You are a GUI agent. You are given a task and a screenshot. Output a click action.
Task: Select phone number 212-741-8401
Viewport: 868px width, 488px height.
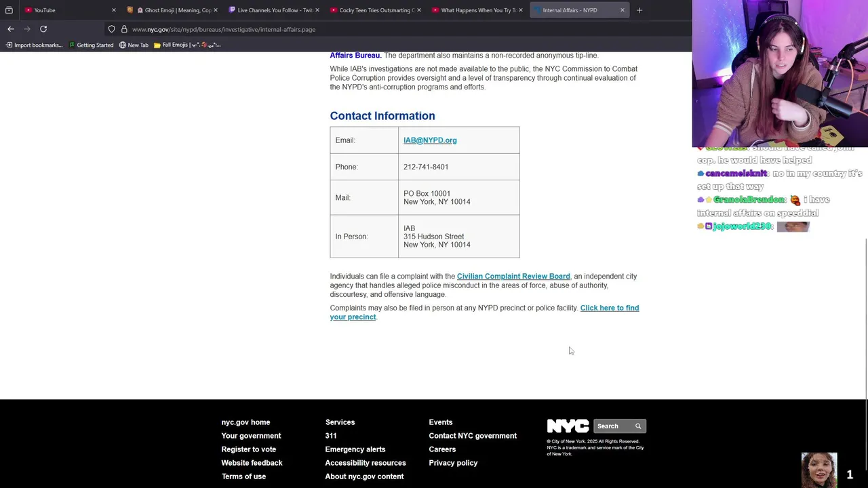426,167
